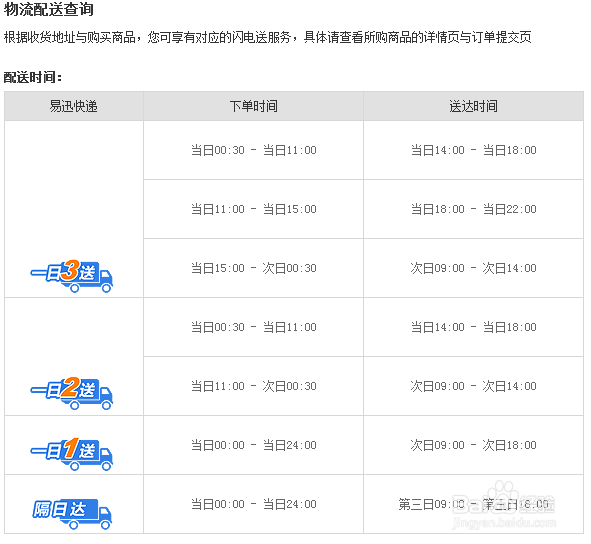
Task: Click the 当日15:00 - 次日00:30 order cell
Action: tap(253, 268)
